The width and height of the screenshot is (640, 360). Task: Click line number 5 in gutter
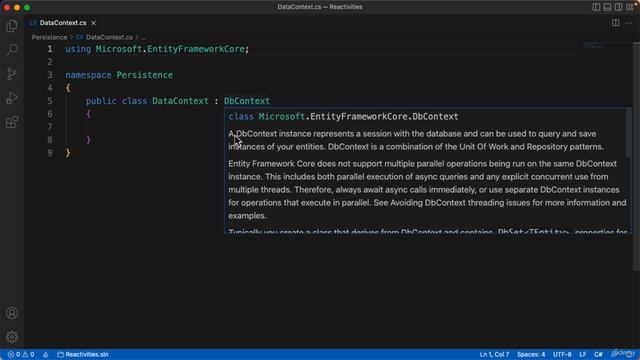pyautogui.click(x=50, y=101)
